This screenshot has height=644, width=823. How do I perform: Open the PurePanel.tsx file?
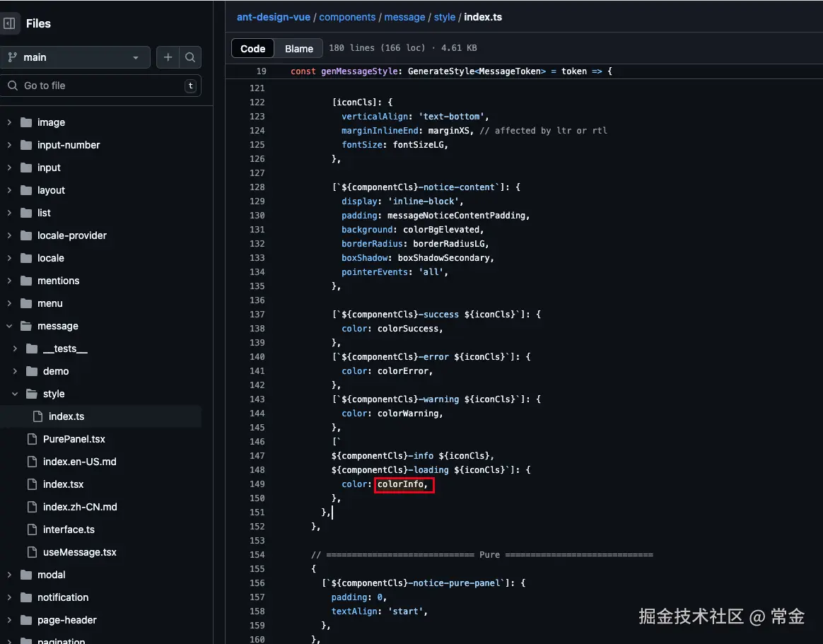point(74,439)
